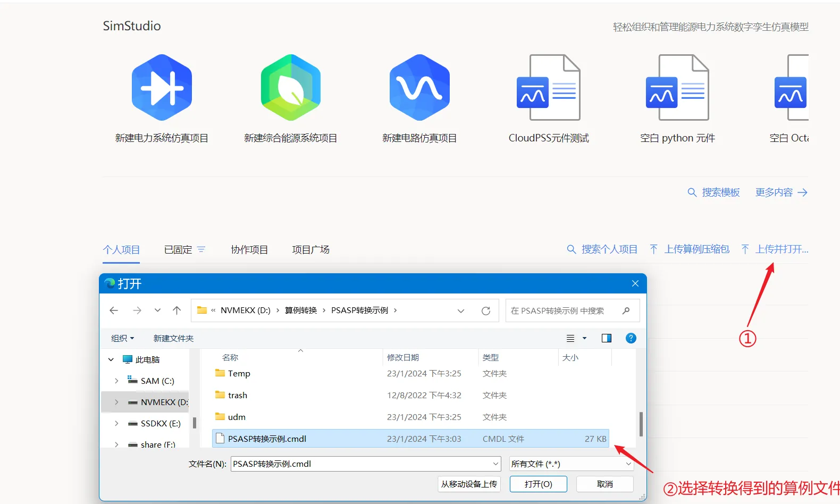Click 新建文件夹 button
The height and width of the screenshot is (504, 840).
click(173, 339)
